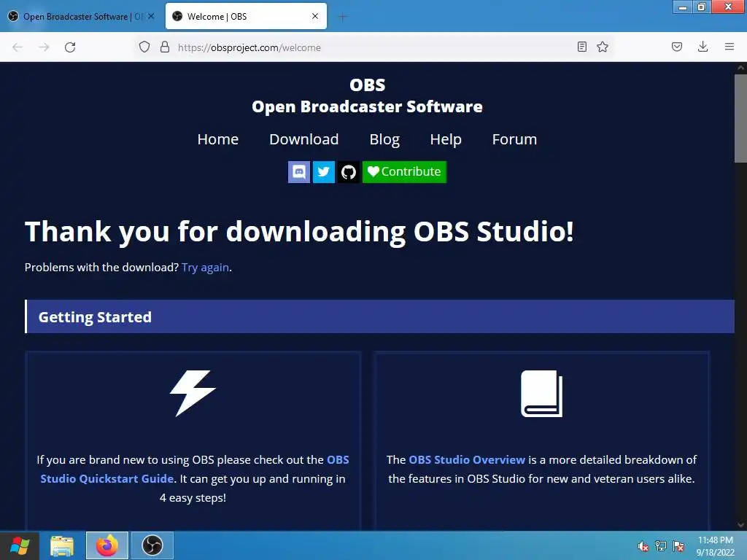Click the Firefox taskbar button
747x560 pixels.
click(x=107, y=545)
